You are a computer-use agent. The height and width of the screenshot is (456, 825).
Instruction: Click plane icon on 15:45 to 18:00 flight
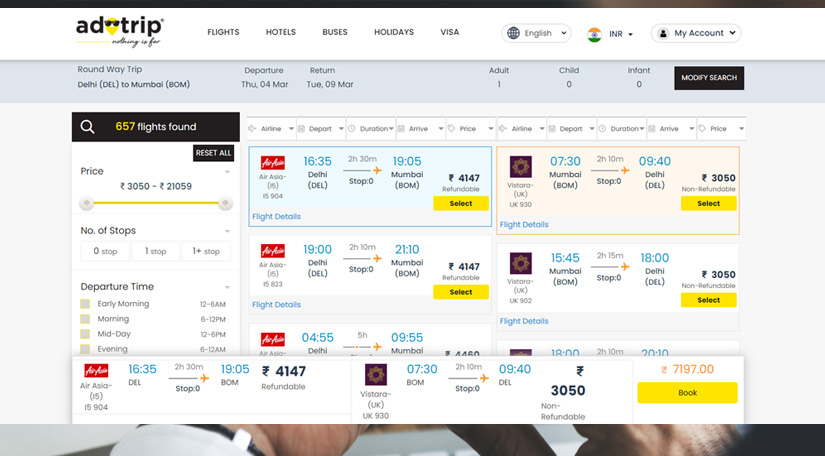point(625,267)
